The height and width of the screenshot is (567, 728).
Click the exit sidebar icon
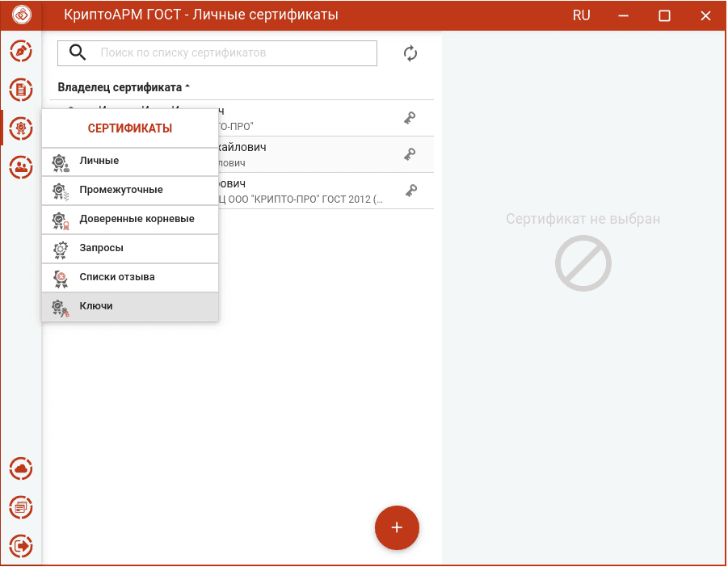tap(21, 546)
